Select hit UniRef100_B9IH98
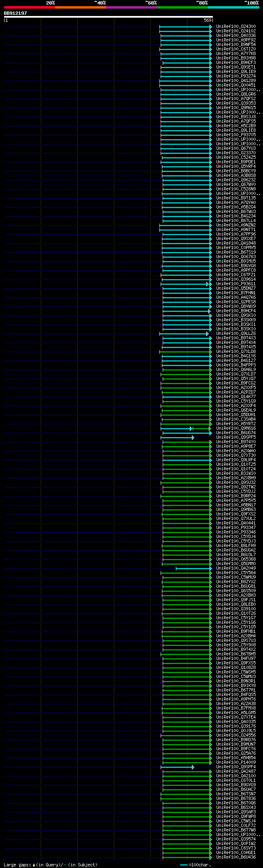Viewport: 263px width, 868px height. tap(236, 58)
